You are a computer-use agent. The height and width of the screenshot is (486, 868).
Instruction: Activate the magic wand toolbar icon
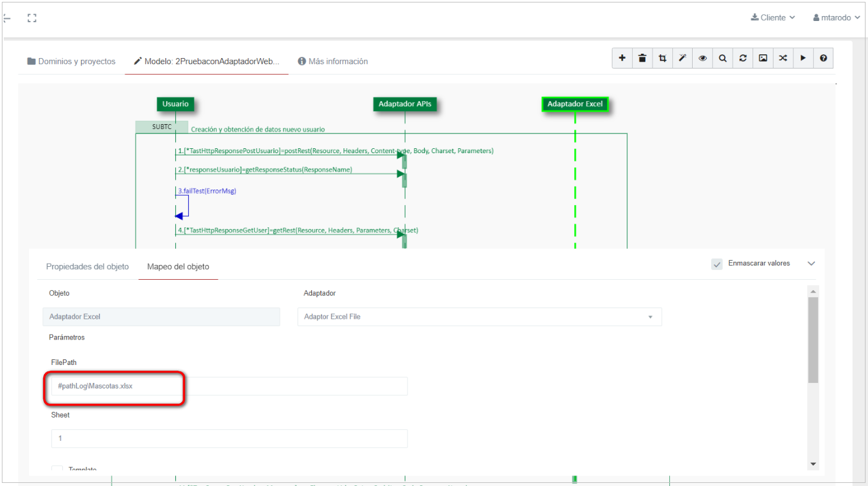(x=682, y=57)
